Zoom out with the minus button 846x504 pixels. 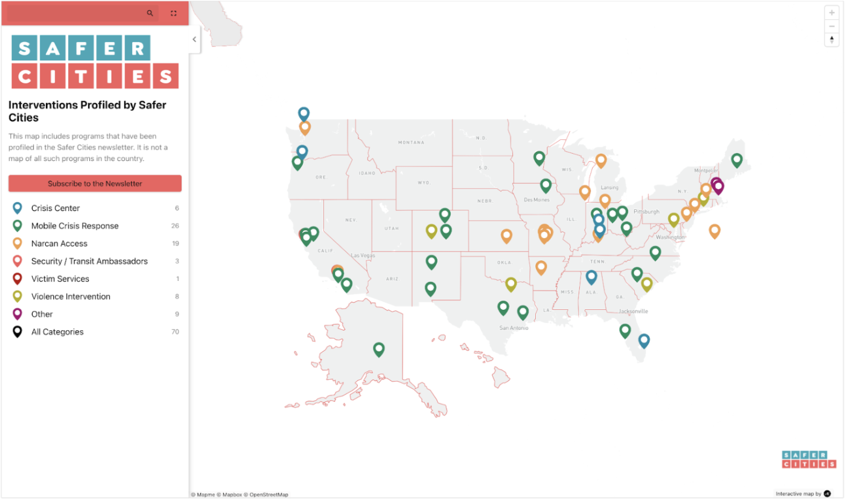(x=832, y=26)
